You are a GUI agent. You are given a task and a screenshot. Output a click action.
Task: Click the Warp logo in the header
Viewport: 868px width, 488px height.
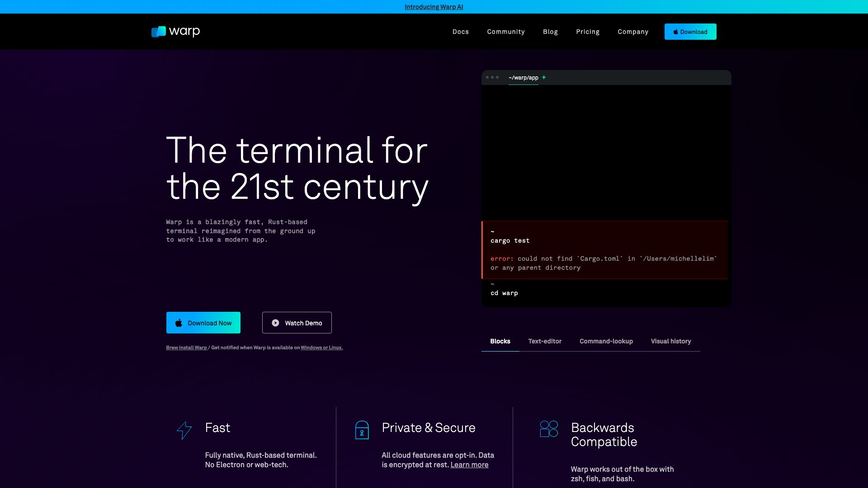pos(175,31)
